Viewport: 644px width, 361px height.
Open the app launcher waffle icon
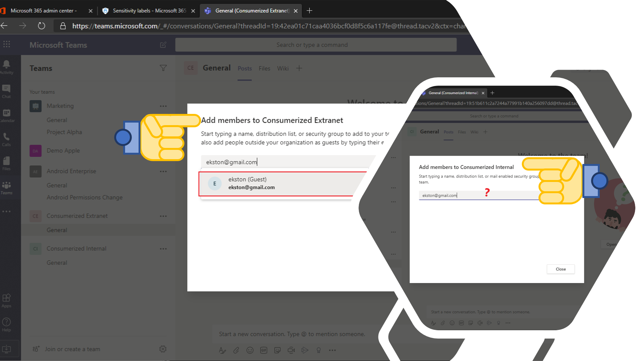click(6, 44)
